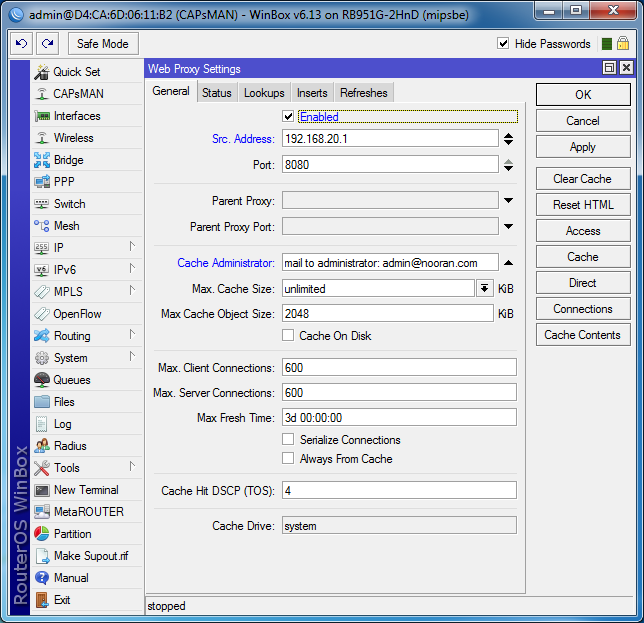This screenshot has height=623, width=644.
Task: Click the OpenFlow sidebar icon
Action: pyautogui.click(x=41, y=314)
